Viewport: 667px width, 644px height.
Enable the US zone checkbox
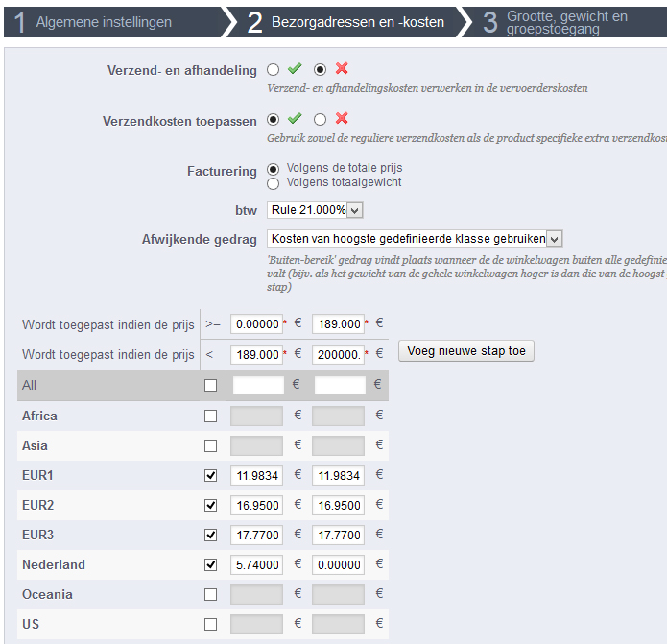(210, 625)
